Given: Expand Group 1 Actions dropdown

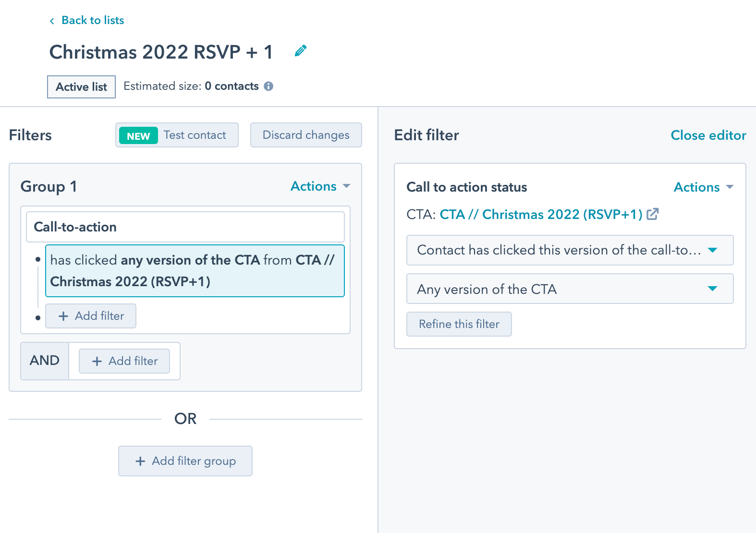Looking at the screenshot, I should pos(320,186).
